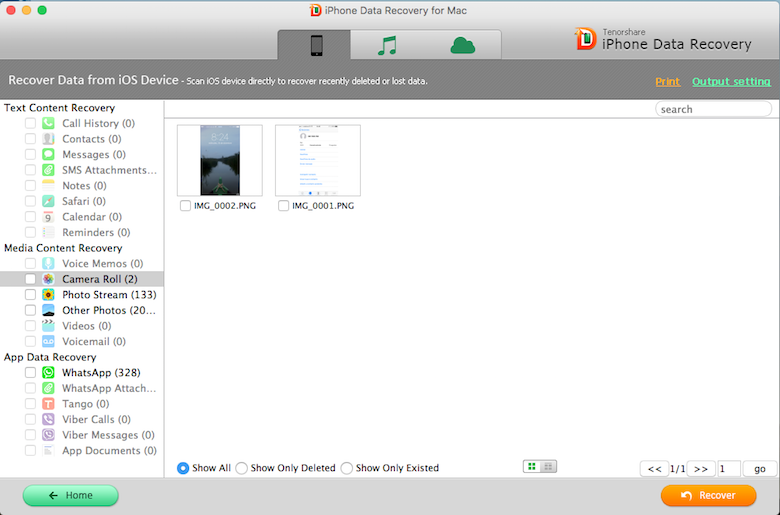Select the Viber Messages (0) row
The width and height of the screenshot is (780, 515).
tap(82, 434)
